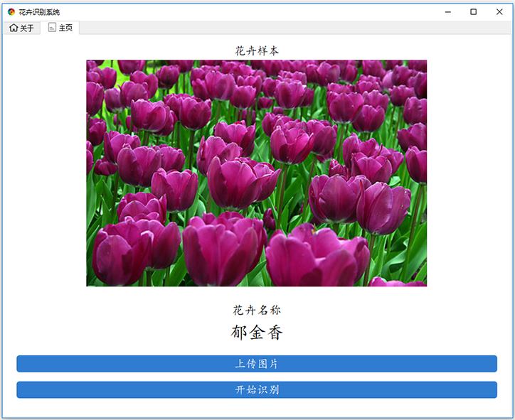Click the 花卉名称 label
Viewport: 515px width, 420px height.
click(257, 310)
